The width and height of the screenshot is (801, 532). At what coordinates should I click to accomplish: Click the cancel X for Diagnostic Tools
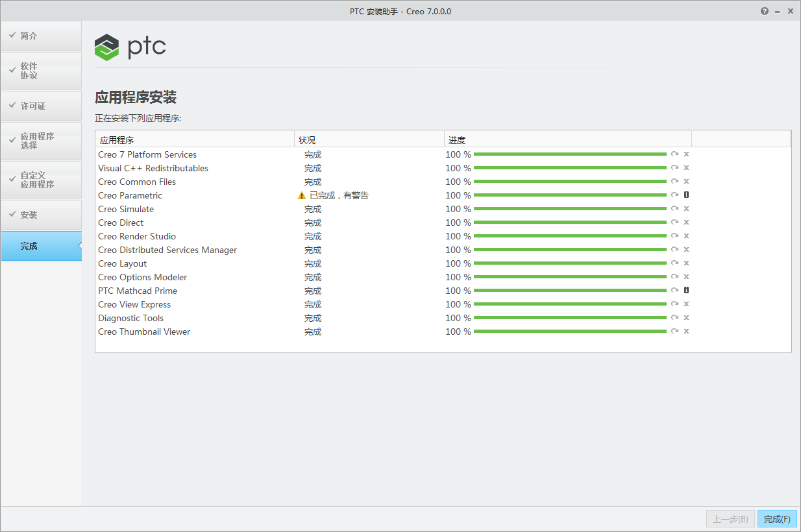point(686,318)
